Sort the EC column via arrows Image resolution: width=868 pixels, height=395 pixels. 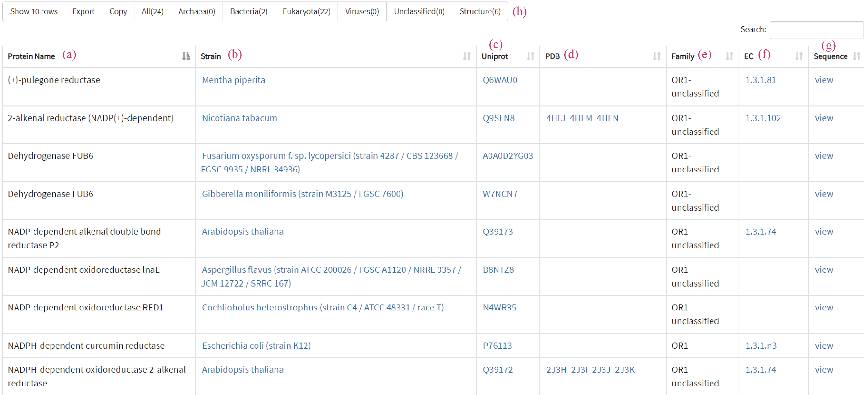tap(799, 56)
